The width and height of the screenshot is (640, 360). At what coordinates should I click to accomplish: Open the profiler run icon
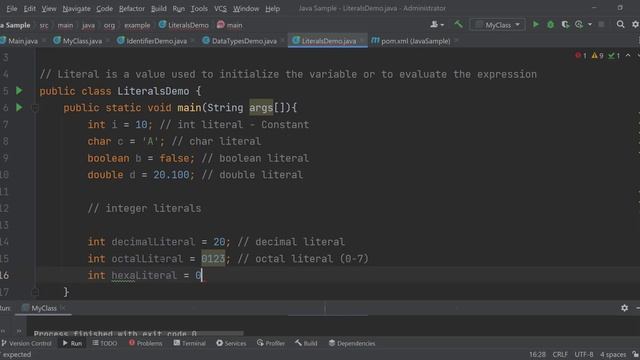[x=579, y=25]
